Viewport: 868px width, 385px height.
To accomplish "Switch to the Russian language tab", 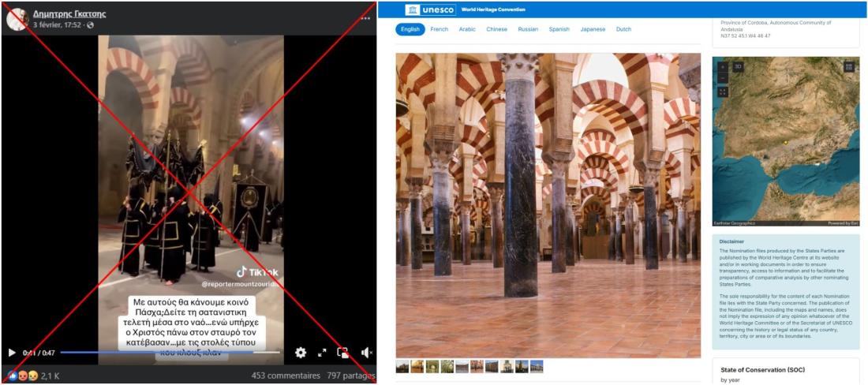I will tap(528, 29).
